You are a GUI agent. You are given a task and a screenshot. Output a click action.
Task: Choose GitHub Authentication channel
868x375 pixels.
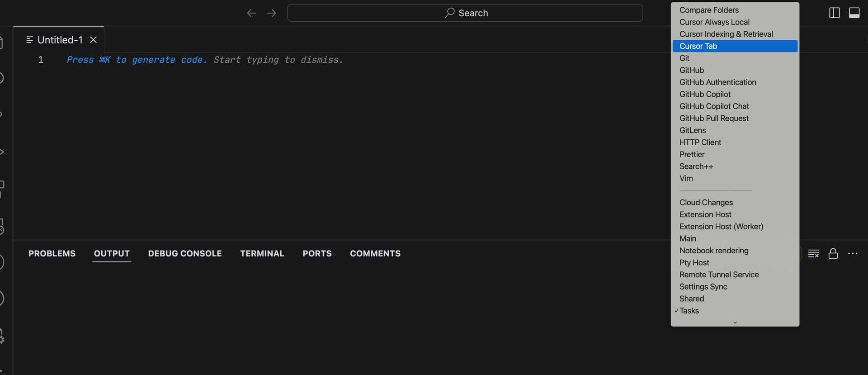[735, 82]
